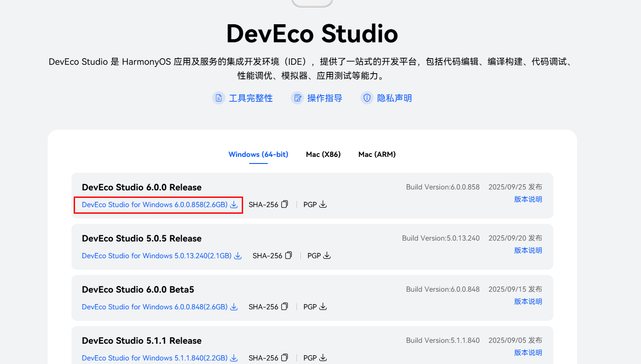This screenshot has width=641, height=364.
Task: Click the Build Version:6.0.0.848 text
Action: click(x=443, y=289)
